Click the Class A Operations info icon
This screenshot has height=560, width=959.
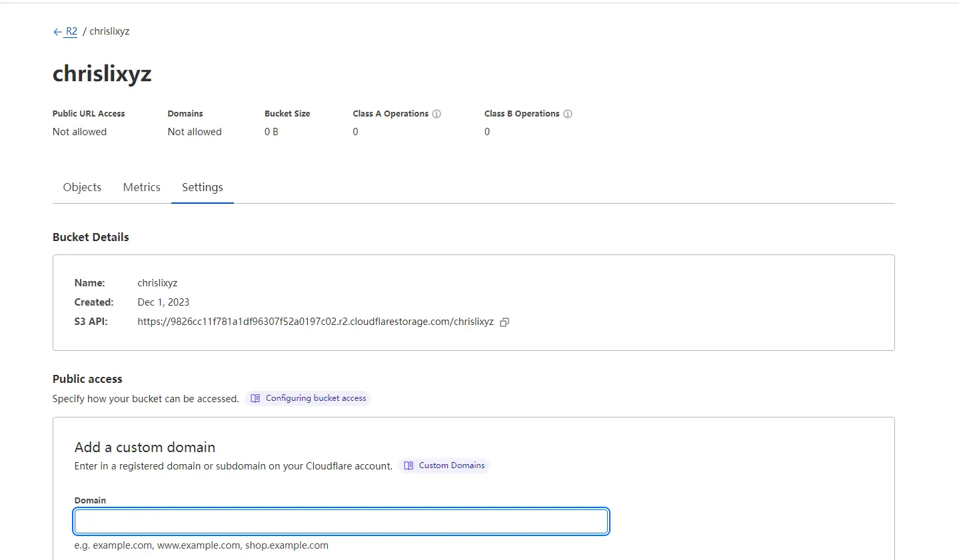(x=438, y=113)
